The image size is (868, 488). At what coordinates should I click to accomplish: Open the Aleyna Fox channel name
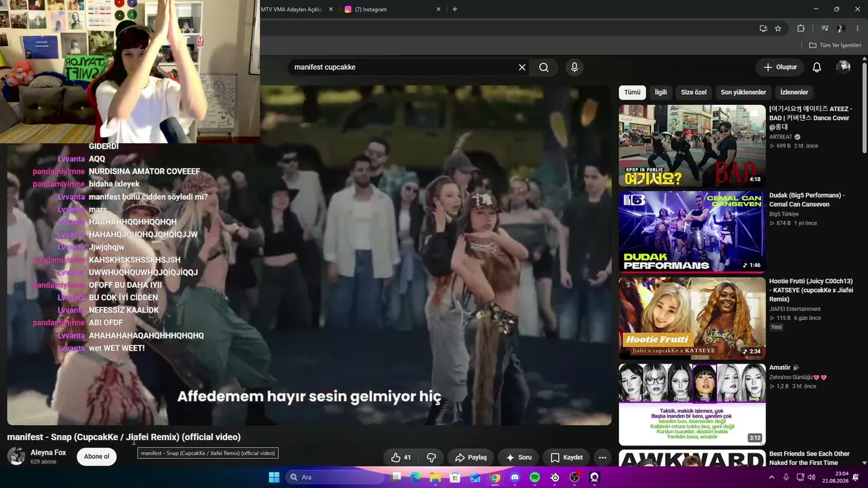pyautogui.click(x=48, y=452)
